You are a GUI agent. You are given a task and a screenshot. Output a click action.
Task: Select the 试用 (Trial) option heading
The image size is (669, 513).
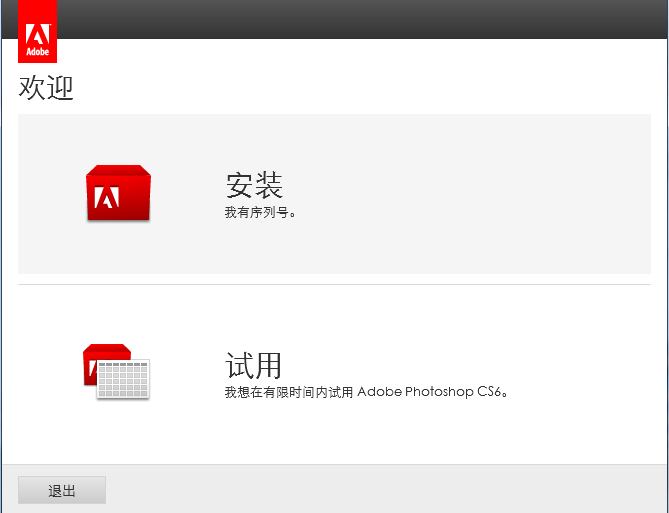click(253, 365)
